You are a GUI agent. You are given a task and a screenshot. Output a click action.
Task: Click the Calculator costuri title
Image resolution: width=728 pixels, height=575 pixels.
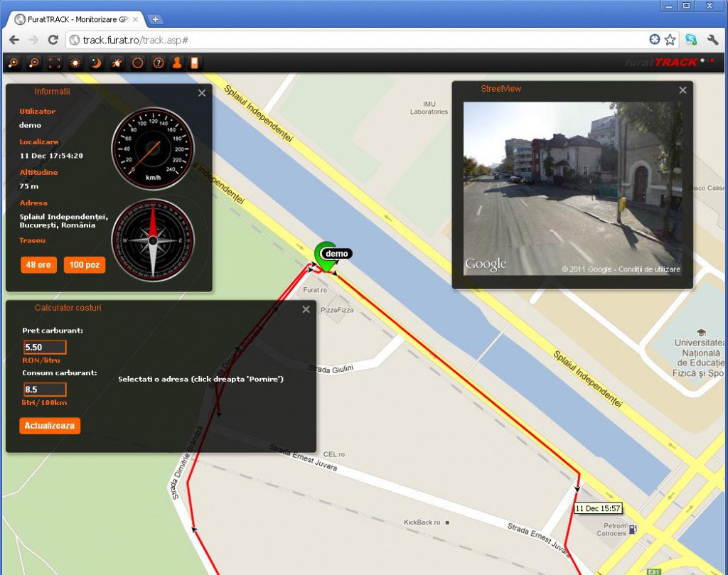(68, 308)
